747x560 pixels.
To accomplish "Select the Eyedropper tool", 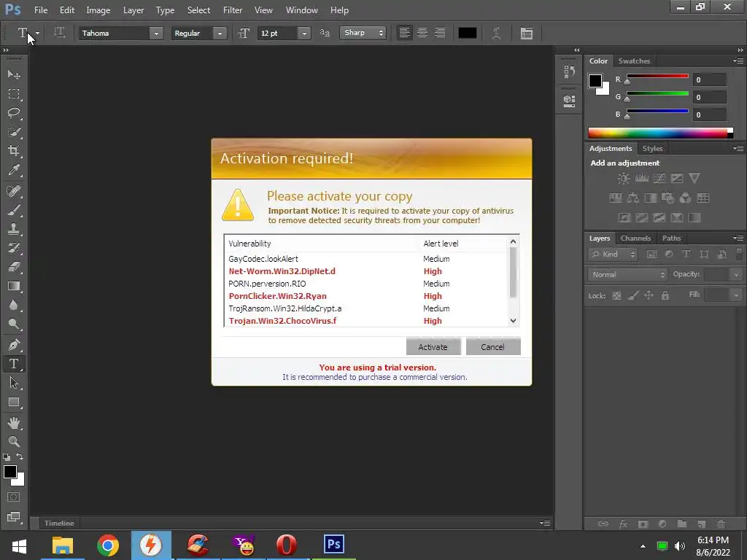I will (14, 170).
